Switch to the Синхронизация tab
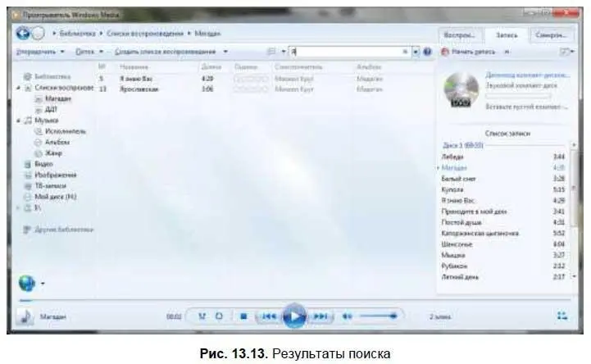Image resolution: width=591 pixels, height=364 pixels. click(x=552, y=35)
